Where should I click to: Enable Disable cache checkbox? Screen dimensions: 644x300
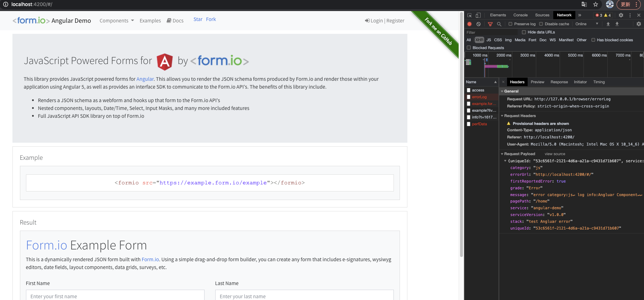tap(541, 24)
